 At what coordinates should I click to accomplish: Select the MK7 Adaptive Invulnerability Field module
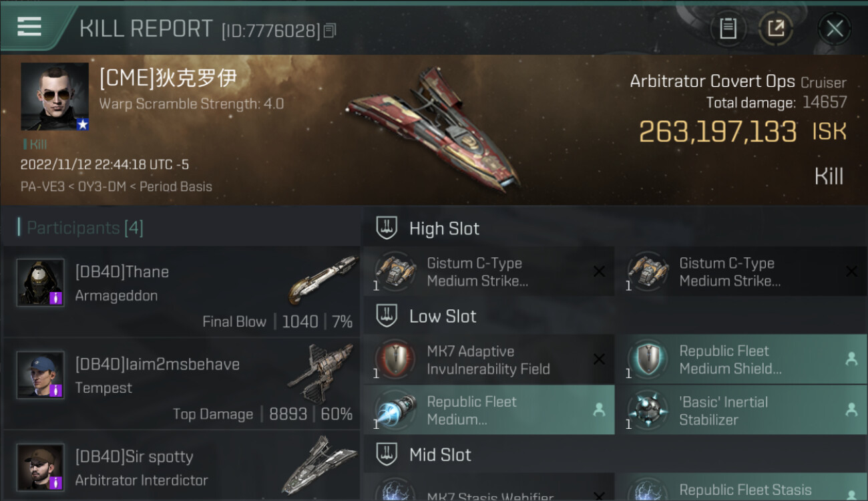[489, 359]
